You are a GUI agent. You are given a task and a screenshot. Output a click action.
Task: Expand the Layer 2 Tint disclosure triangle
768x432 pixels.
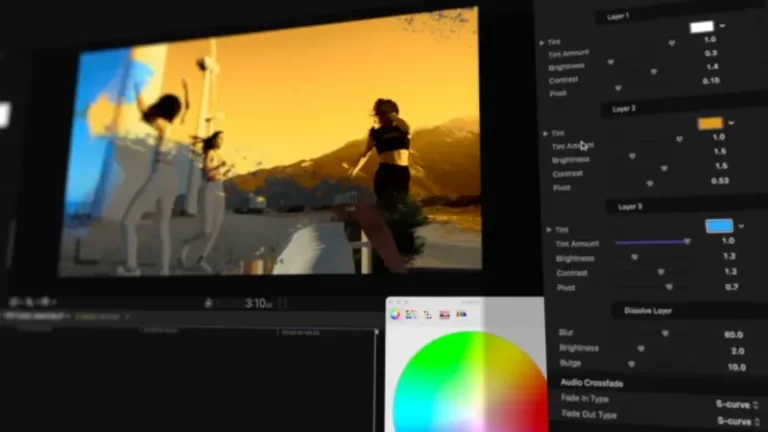(545, 133)
